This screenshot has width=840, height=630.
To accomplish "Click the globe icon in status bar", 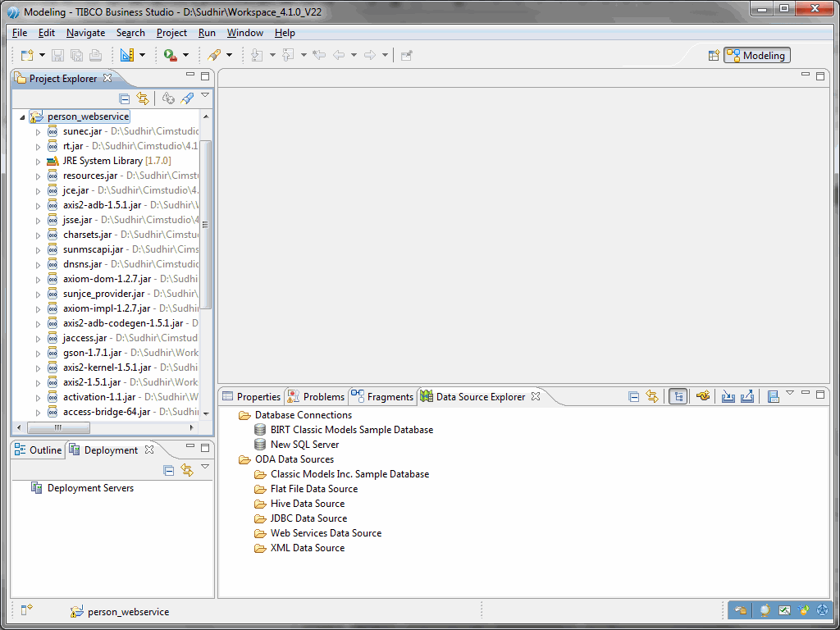I will click(x=765, y=610).
